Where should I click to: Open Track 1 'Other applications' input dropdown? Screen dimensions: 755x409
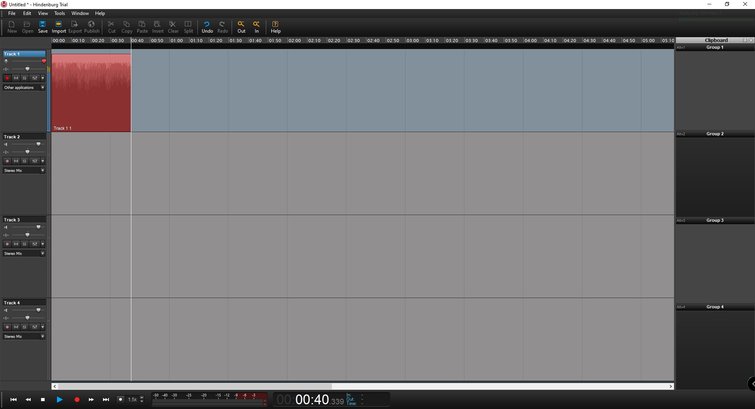coord(25,87)
